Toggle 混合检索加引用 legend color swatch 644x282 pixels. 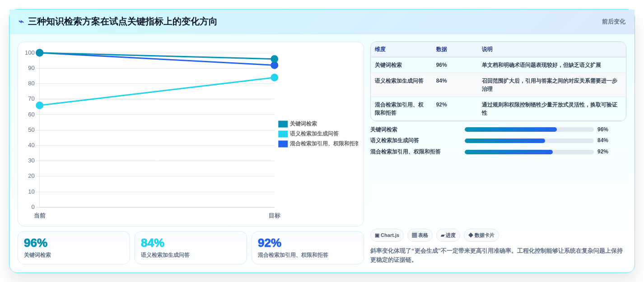point(283,144)
